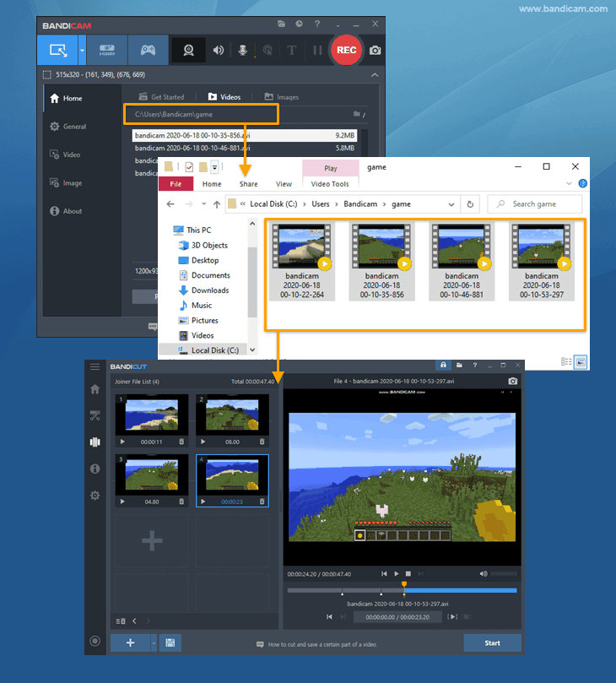This screenshot has height=683, width=616.
Task: Open Bandicam scheduled recording clock icon
Action: (299, 24)
